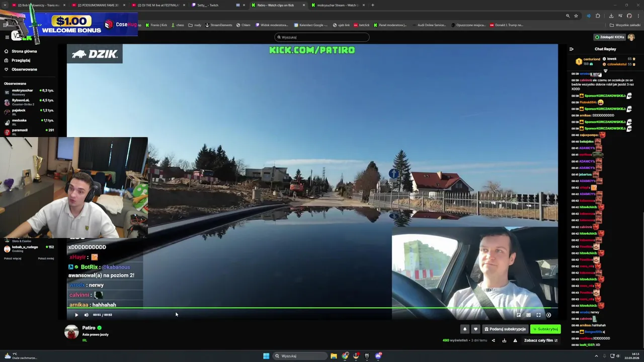Open a new browser tab

pos(372,5)
